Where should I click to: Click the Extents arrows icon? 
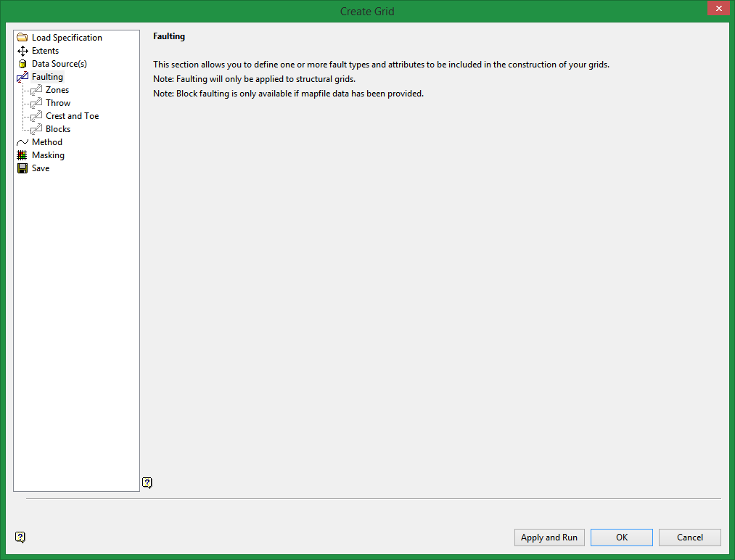coord(22,51)
